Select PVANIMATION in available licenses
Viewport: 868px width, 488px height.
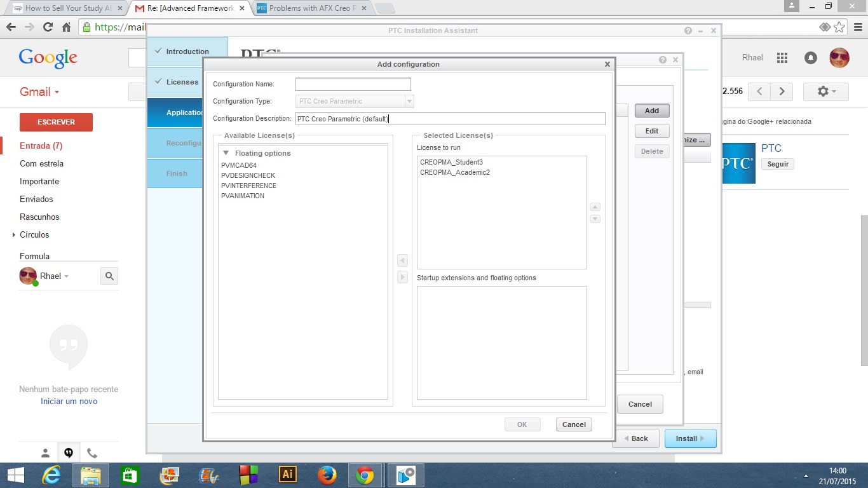coord(243,196)
